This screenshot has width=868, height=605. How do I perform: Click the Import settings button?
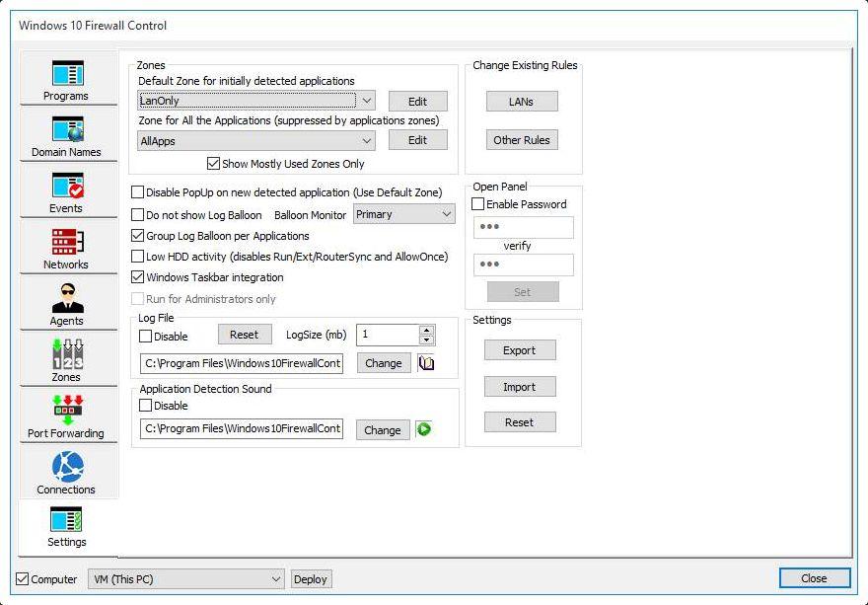(520, 387)
